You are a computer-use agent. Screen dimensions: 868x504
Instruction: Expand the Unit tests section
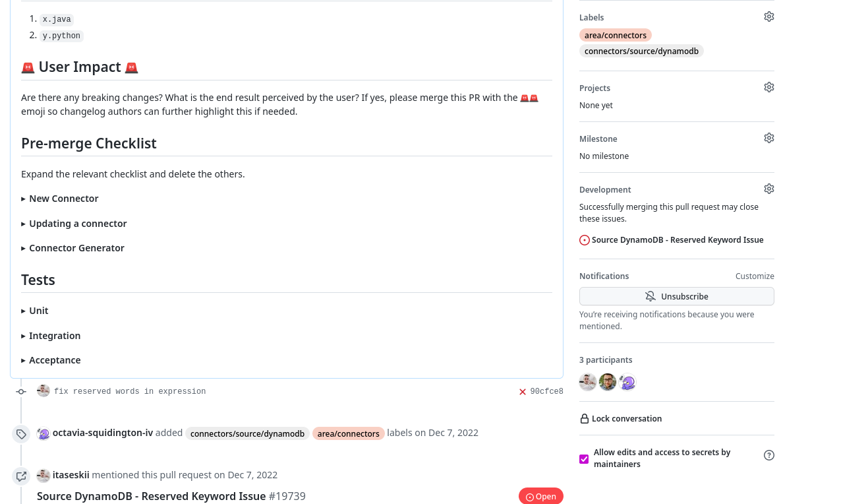35,311
